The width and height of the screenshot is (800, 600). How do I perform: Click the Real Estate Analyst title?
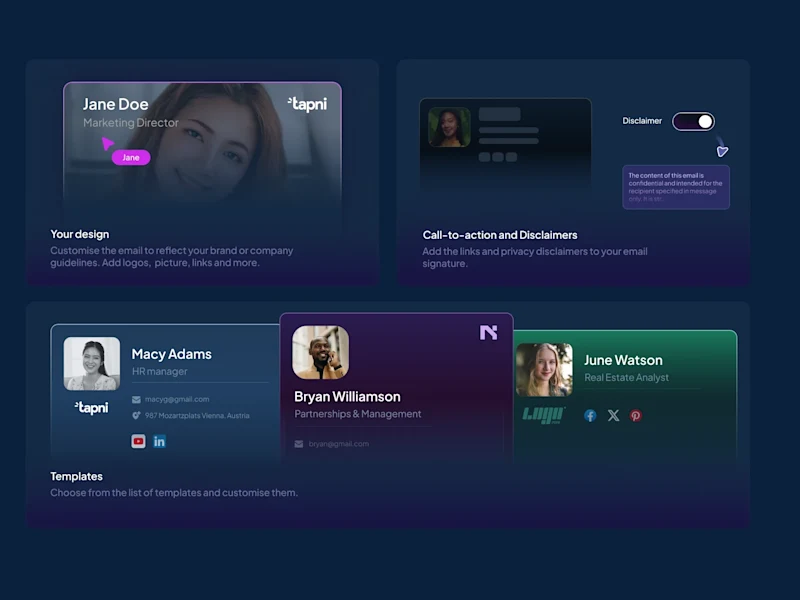(626, 378)
